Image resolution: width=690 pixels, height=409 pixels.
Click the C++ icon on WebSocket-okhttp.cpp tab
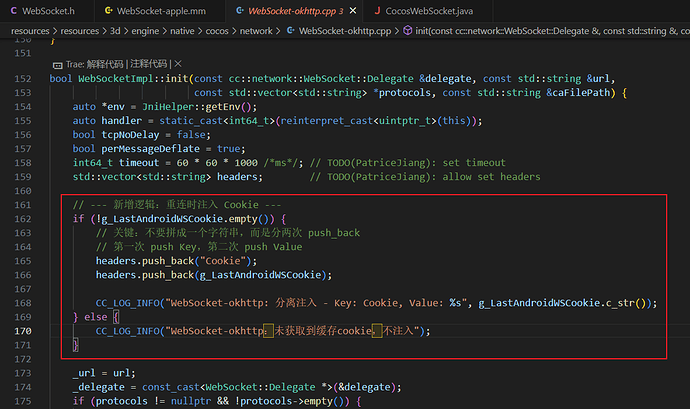click(x=240, y=11)
